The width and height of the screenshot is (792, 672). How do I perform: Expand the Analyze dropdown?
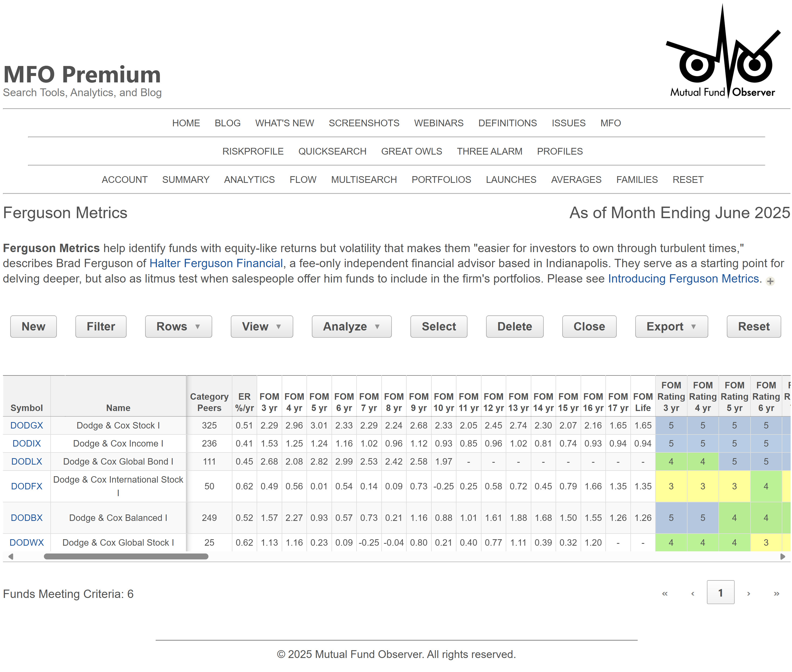[351, 326]
